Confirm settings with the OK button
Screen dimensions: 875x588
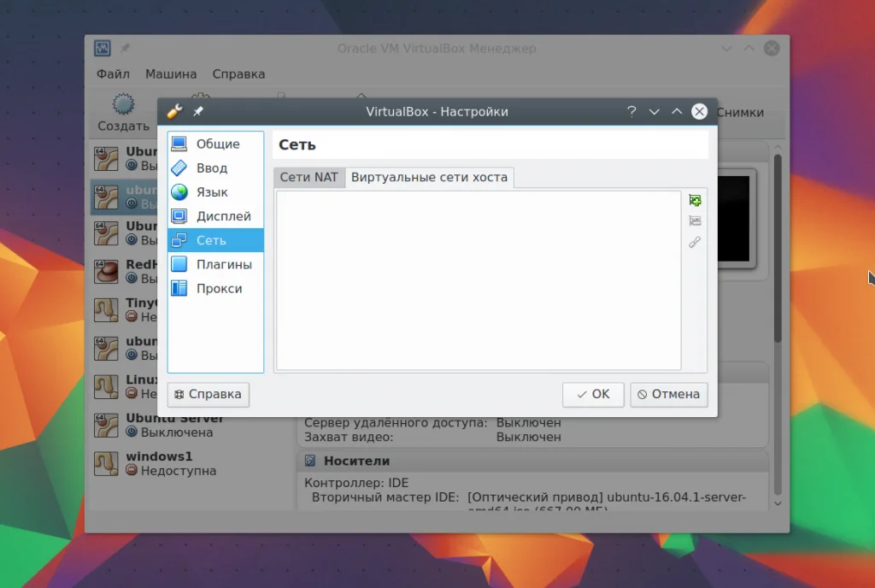[593, 394]
